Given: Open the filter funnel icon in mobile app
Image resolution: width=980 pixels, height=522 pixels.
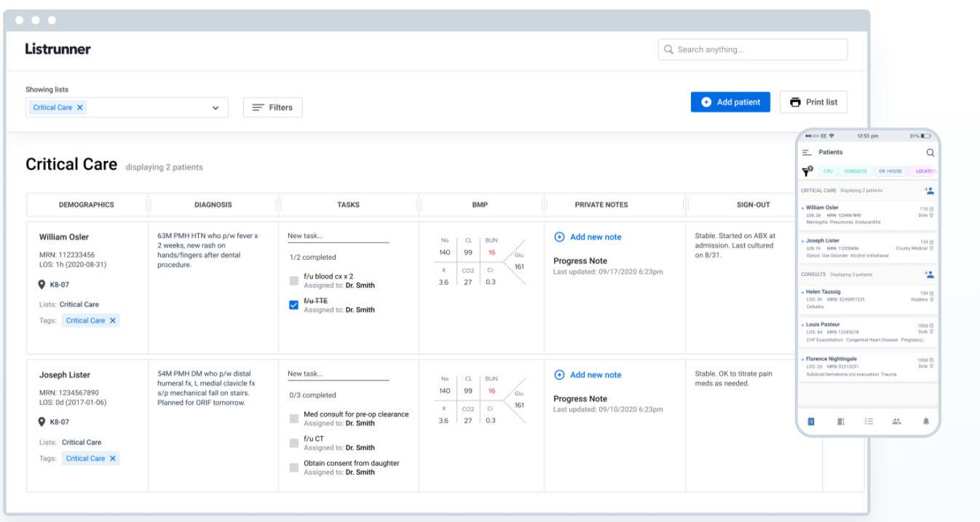Looking at the screenshot, I should pyautogui.click(x=807, y=172).
